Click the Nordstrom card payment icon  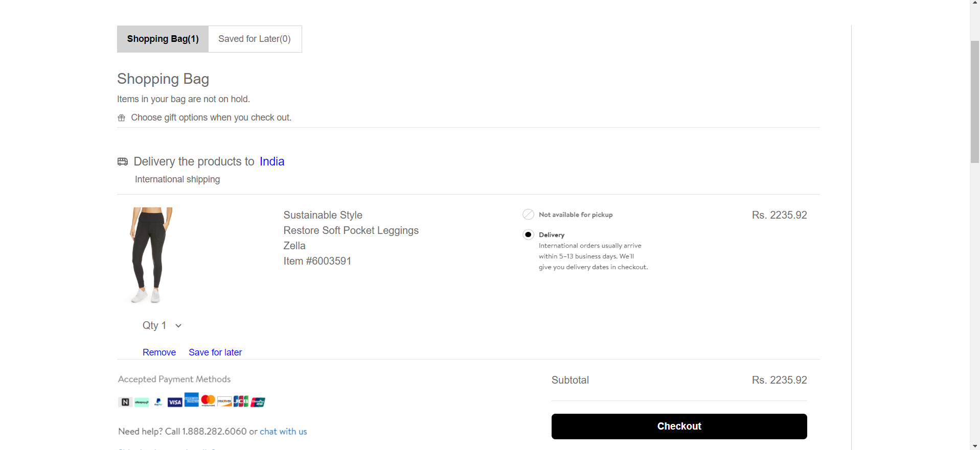[124, 401]
